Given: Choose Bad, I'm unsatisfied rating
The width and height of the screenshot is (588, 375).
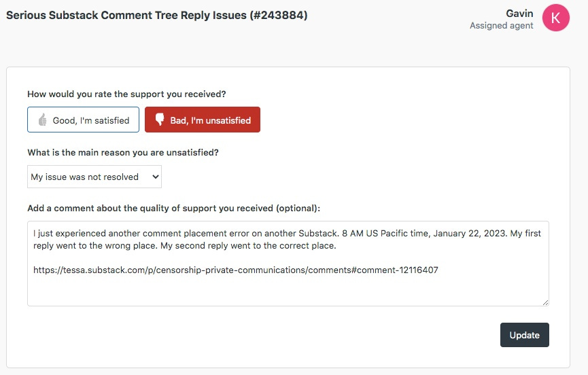Looking at the screenshot, I should pos(203,120).
